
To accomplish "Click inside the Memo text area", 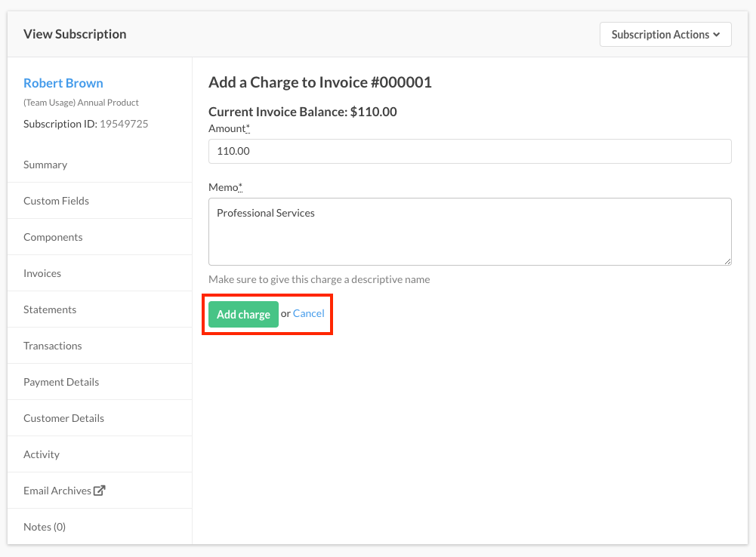I will click(x=470, y=232).
